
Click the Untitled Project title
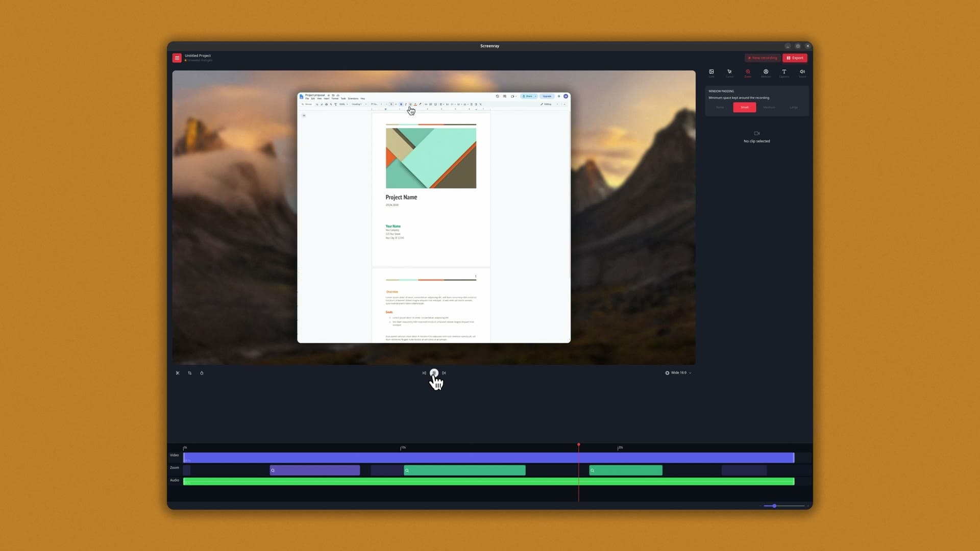[198, 56]
